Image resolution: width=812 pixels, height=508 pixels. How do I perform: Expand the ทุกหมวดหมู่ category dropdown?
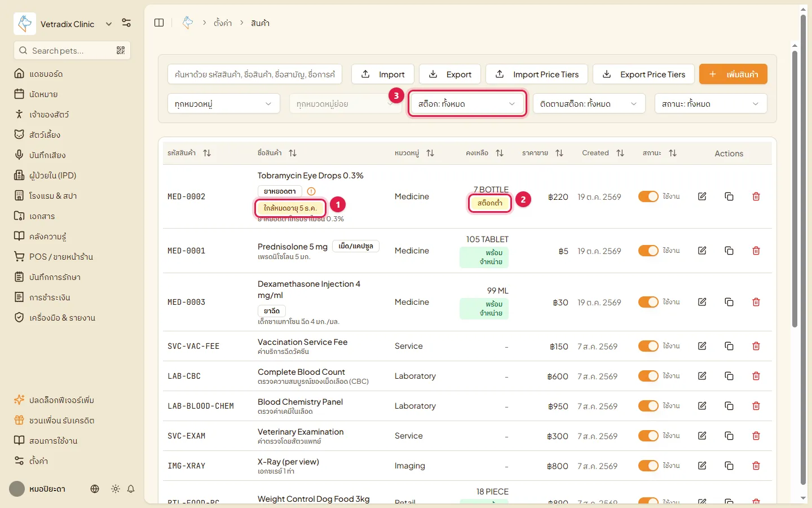[224, 104]
